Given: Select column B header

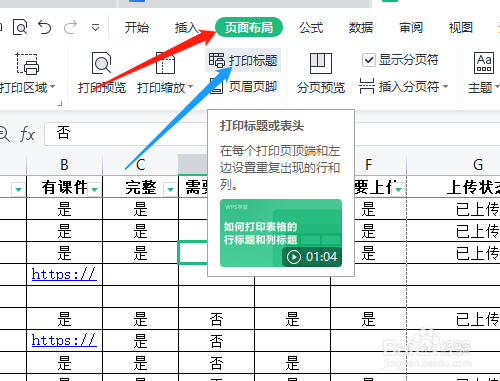Looking at the screenshot, I should coord(64,165).
